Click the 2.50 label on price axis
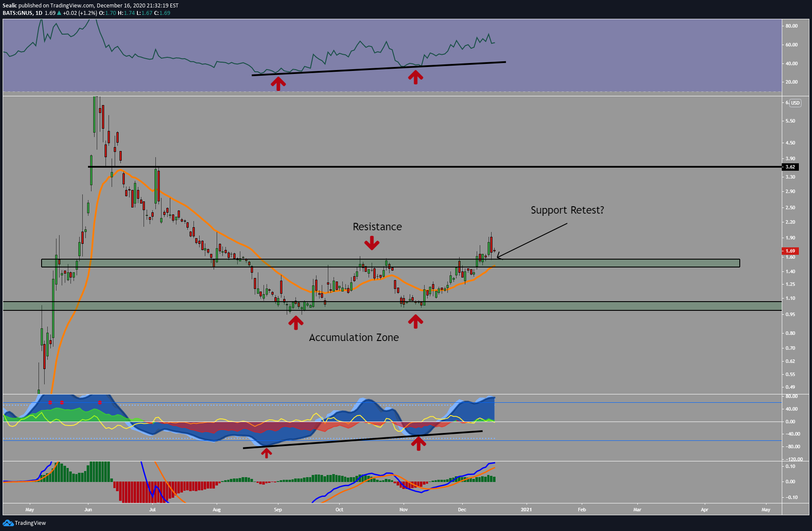 tap(790, 207)
